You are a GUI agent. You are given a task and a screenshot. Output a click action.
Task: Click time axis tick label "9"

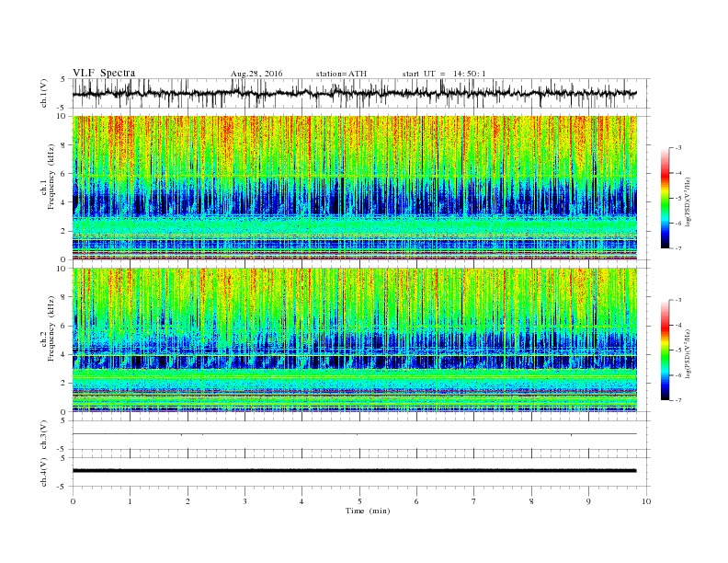pos(588,501)
